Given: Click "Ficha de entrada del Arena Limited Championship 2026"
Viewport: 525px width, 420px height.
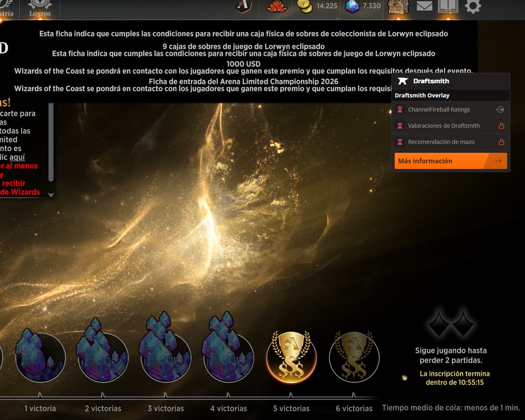Looking at the screenshot, I should (x=243, y=81).
